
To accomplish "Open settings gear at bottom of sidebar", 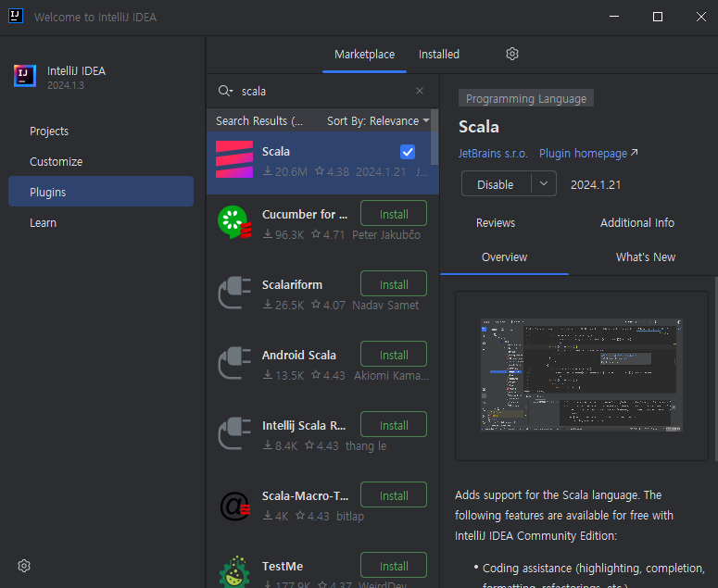I will 24,566.
